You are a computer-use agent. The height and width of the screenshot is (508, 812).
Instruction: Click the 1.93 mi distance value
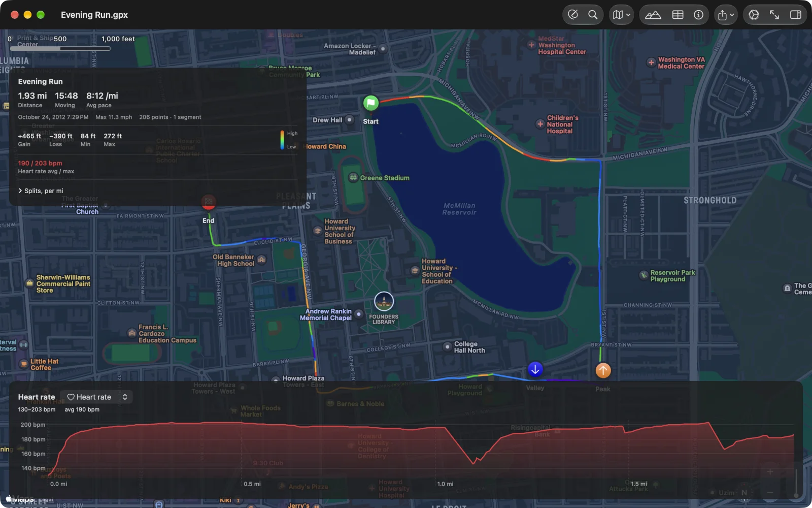(32, 96)
